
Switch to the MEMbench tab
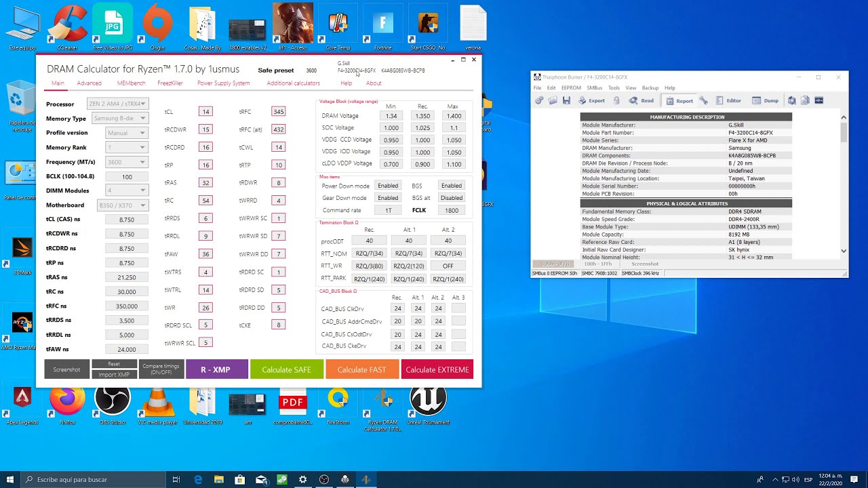(131, 83)
